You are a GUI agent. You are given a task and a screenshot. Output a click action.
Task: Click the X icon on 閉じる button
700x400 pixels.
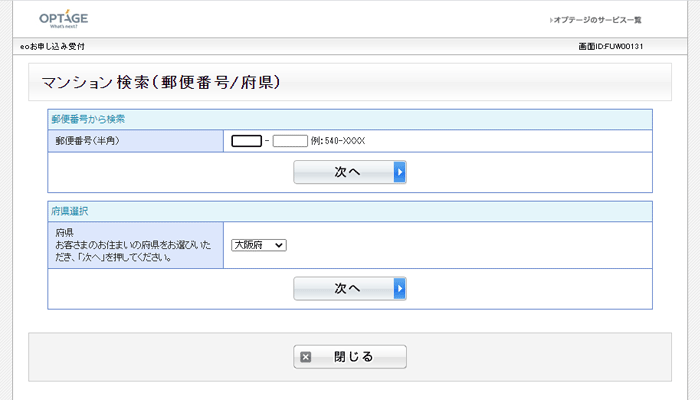305,357
